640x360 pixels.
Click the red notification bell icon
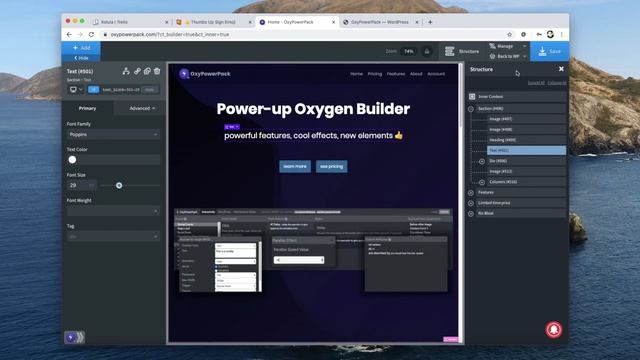pos(554,330)
